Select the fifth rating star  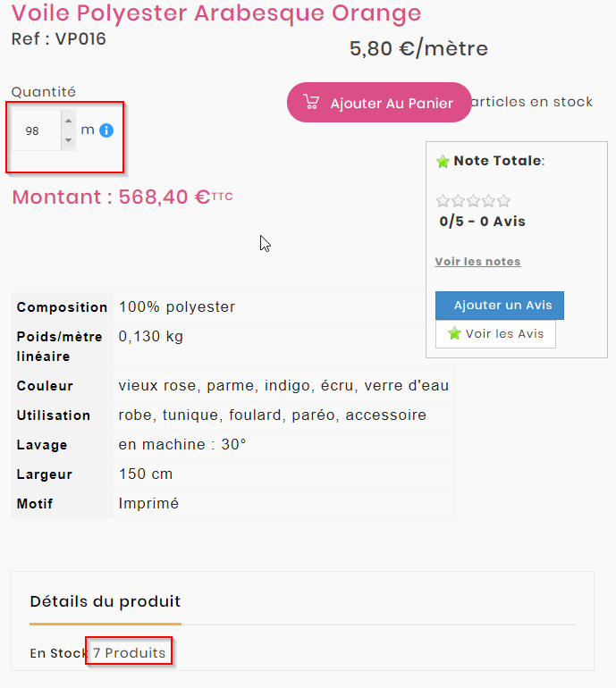pos(503,201)
